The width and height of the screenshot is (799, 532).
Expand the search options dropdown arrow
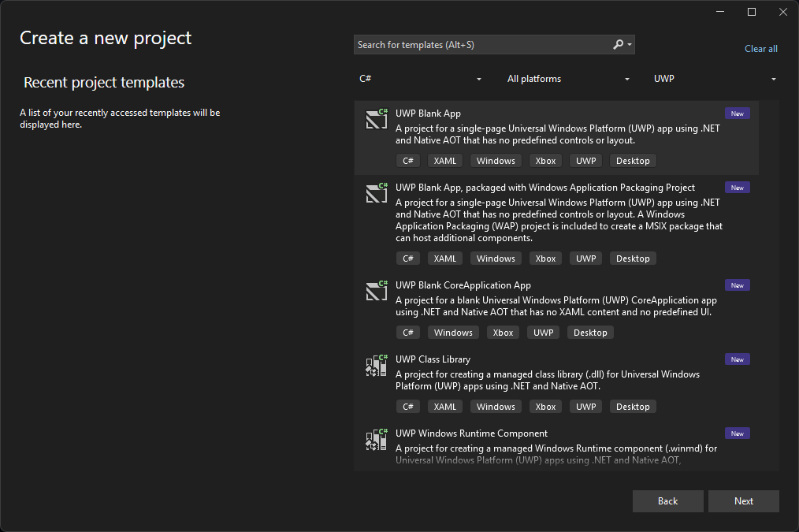click(x=630, y=44)
